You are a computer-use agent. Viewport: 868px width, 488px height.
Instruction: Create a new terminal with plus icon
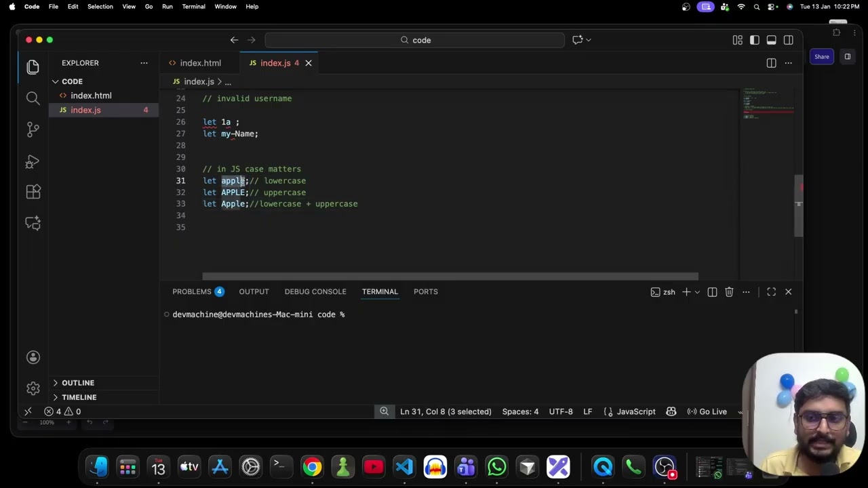coord(686,291)
